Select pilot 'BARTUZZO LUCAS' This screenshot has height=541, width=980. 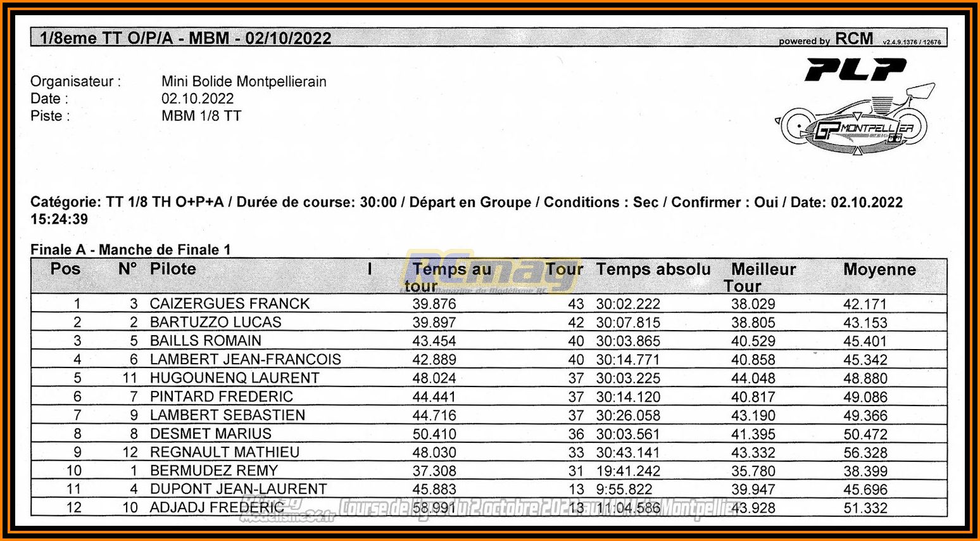[216, 322]
